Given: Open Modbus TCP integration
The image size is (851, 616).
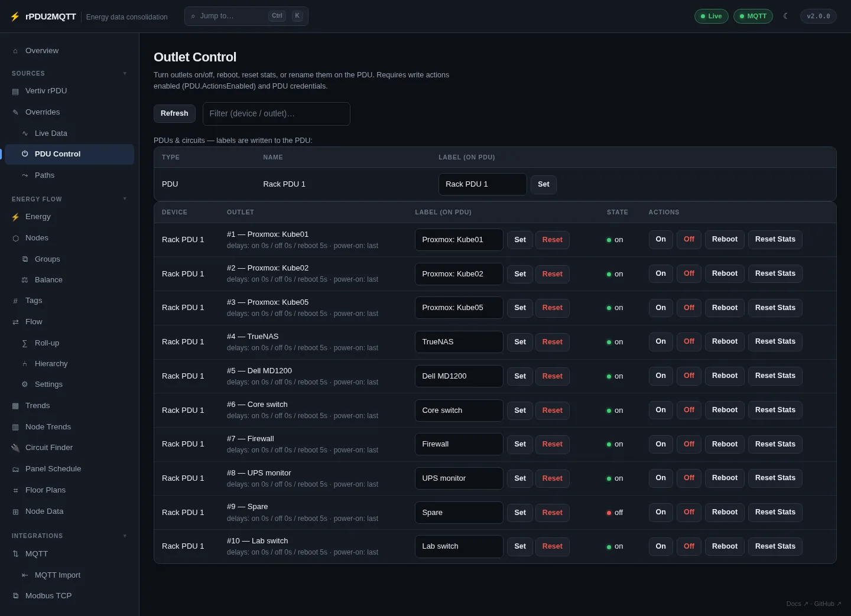Looking at the screenshot, I should (69, 596).
